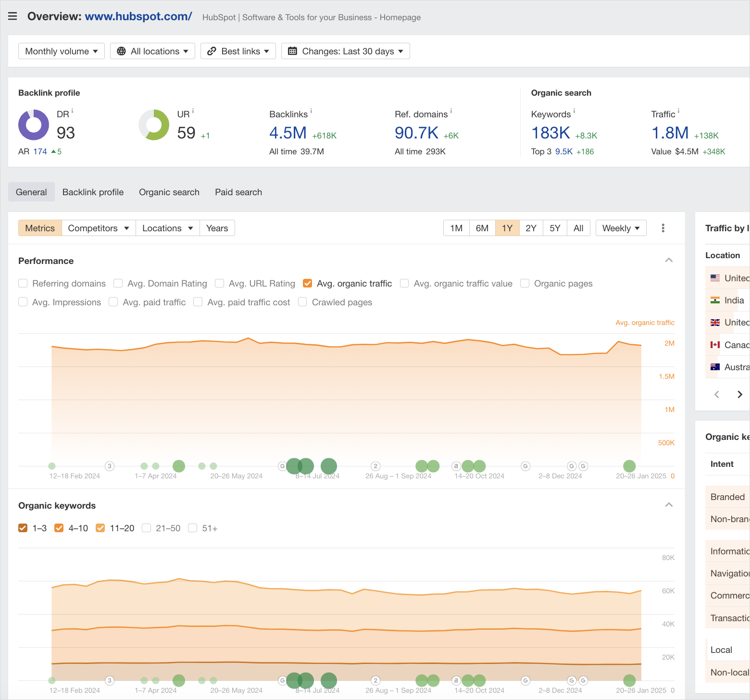Click the India flag icon
The height and width of the screenshot is (700, 750).
[715, 300]
